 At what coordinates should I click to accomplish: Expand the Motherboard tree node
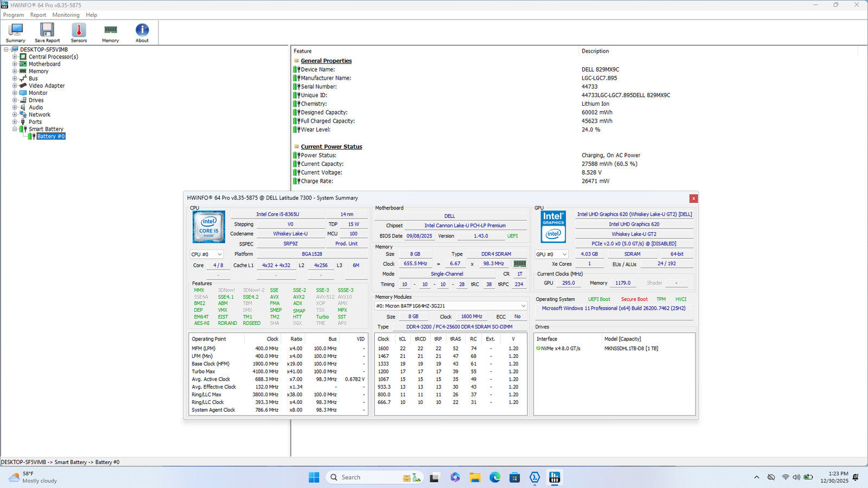tap(15, 64)
